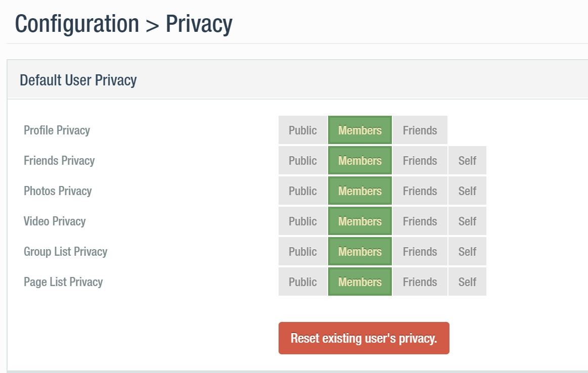Viewport: 588px width, 373px height.
Task: Choose Public for Page List Privacy
Action: point(302,282)
